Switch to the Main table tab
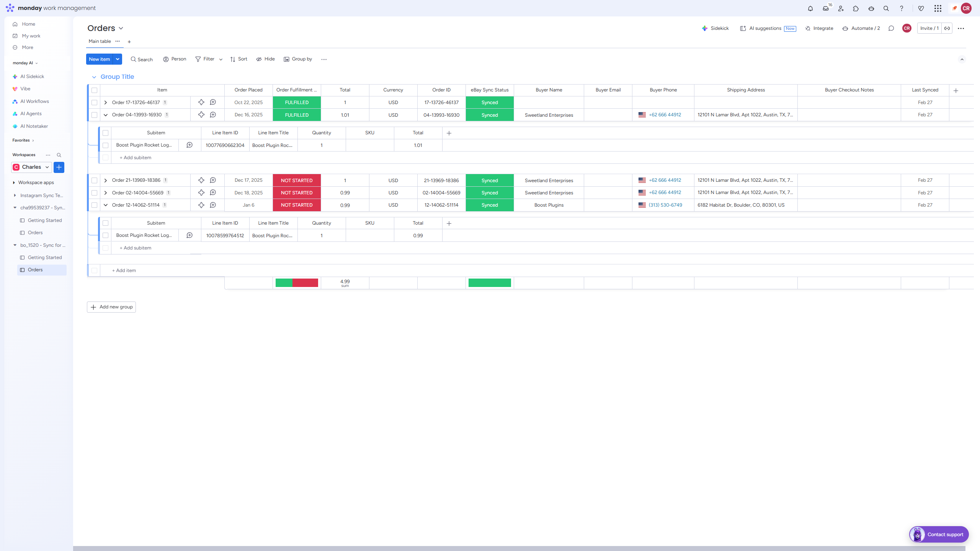980x551 pixels. tap(99, 41)
